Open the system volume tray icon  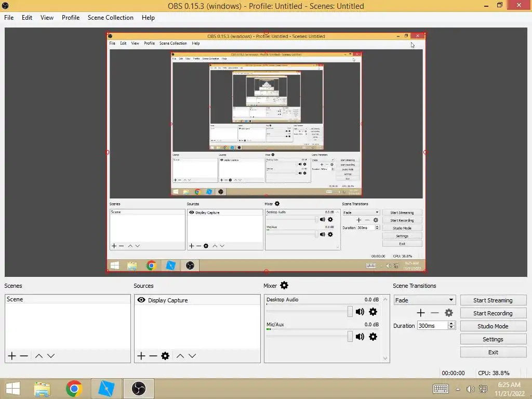(470, 389)
